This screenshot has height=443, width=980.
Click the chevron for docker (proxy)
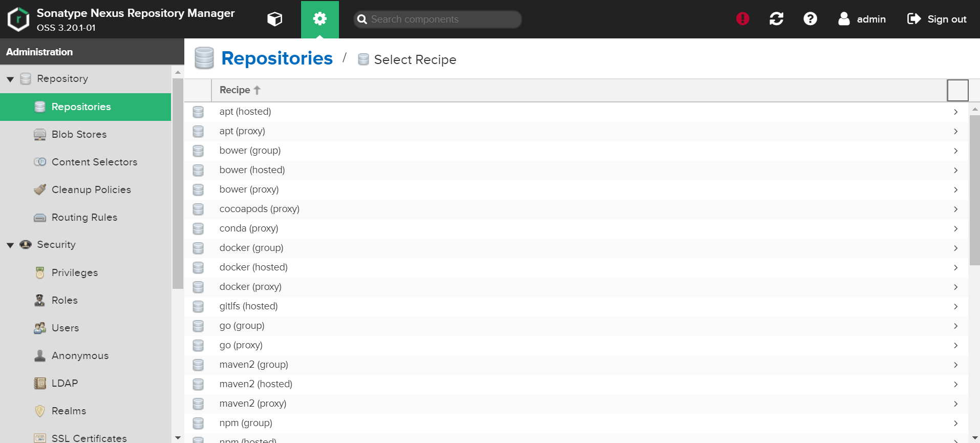955,287
